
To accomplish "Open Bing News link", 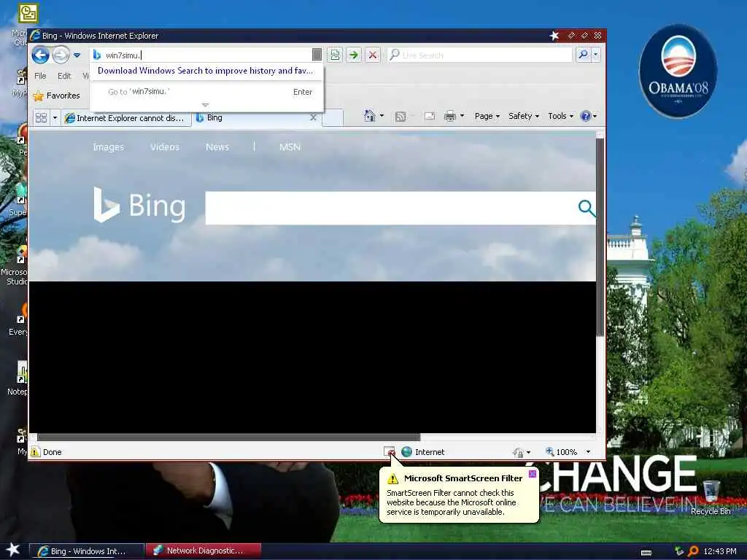I will [217, 147].
